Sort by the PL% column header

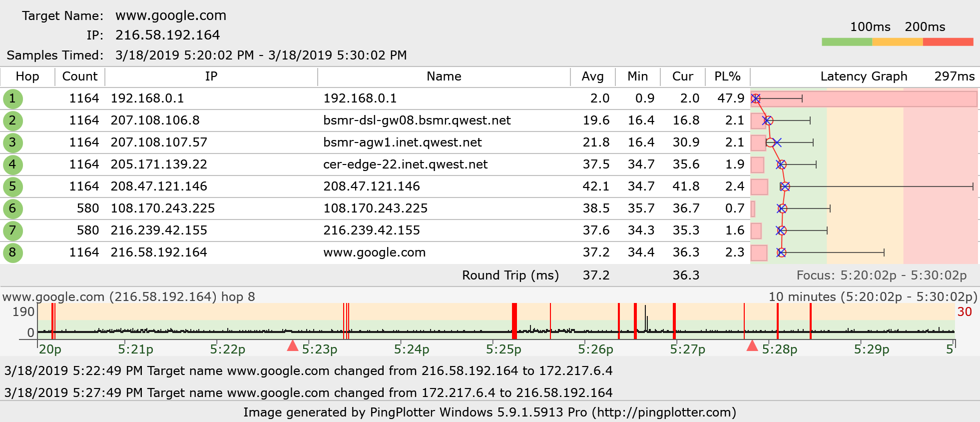(x=728, y=76)
